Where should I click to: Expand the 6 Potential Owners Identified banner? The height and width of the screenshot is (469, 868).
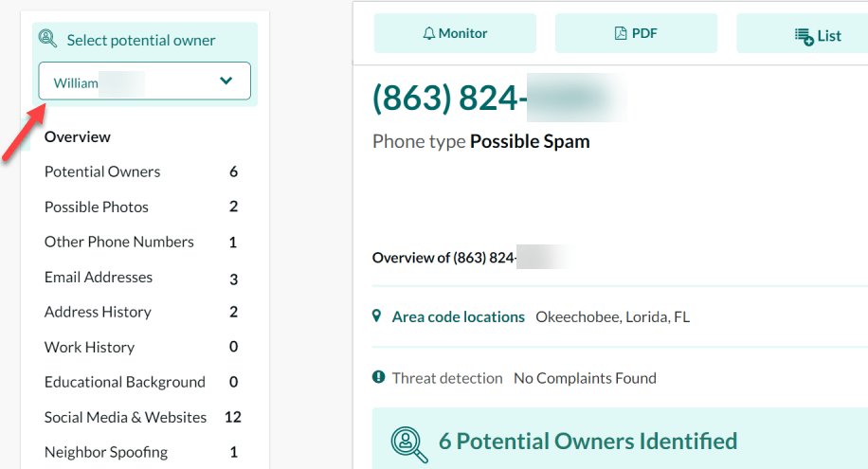[x=620, y=439]
